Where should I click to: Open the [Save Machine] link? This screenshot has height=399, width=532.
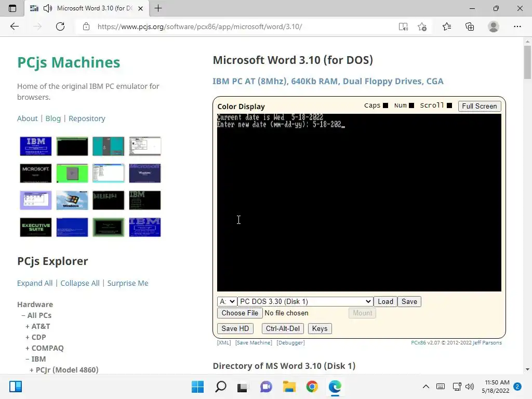254,343
